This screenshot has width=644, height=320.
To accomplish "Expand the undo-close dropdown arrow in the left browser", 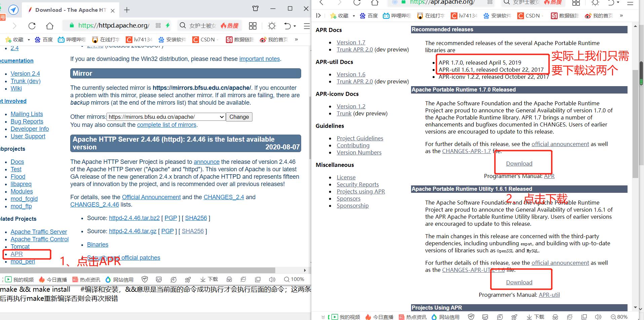I will tap(295, 26).
